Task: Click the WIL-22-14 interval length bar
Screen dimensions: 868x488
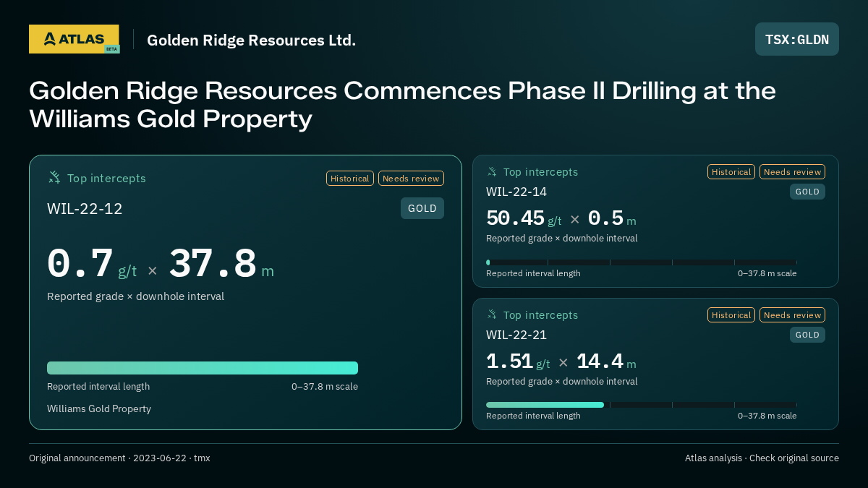Action: [642, 262]
